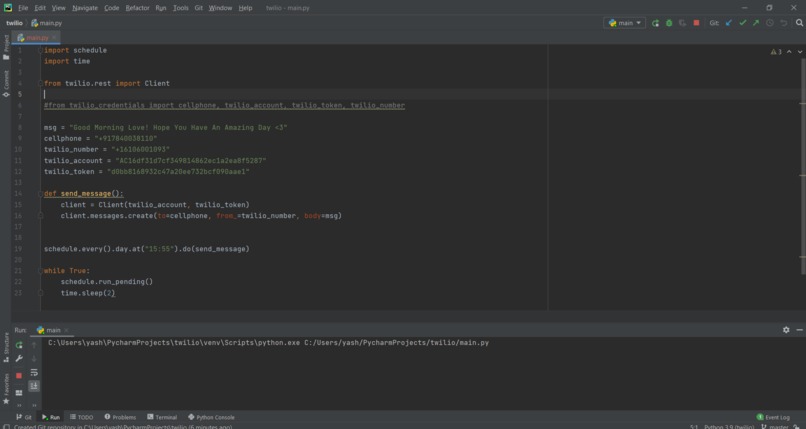
Task: Open the Git tool window tab
Action: (x=24, y=417)
